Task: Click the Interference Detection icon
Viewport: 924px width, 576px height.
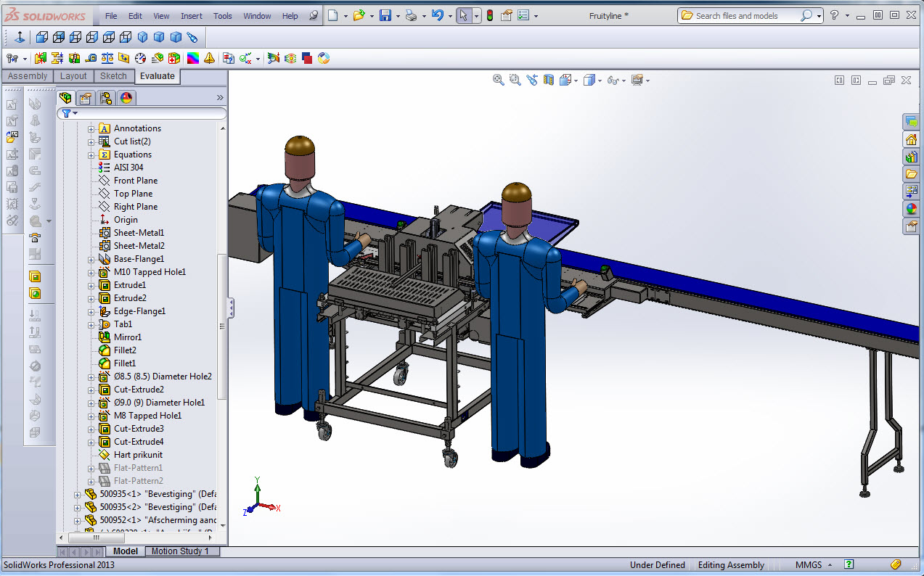Action: tap(41, 58)
